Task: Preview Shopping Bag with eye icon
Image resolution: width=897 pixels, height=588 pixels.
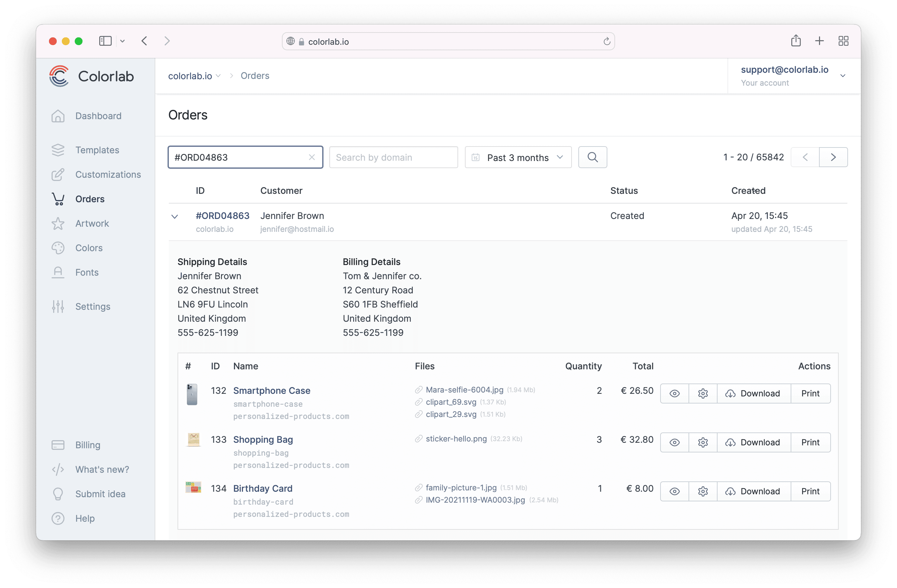Action: 674,442
